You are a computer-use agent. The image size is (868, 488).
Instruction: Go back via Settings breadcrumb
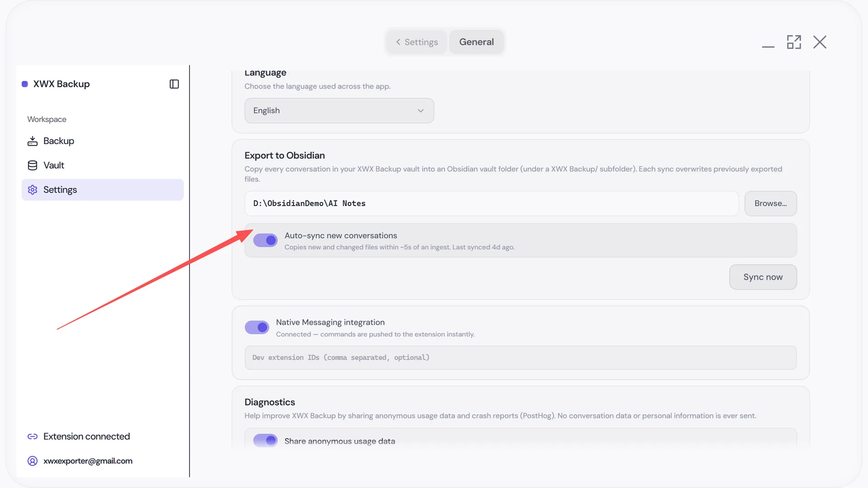pyautogui.click(x=417, y=42)
